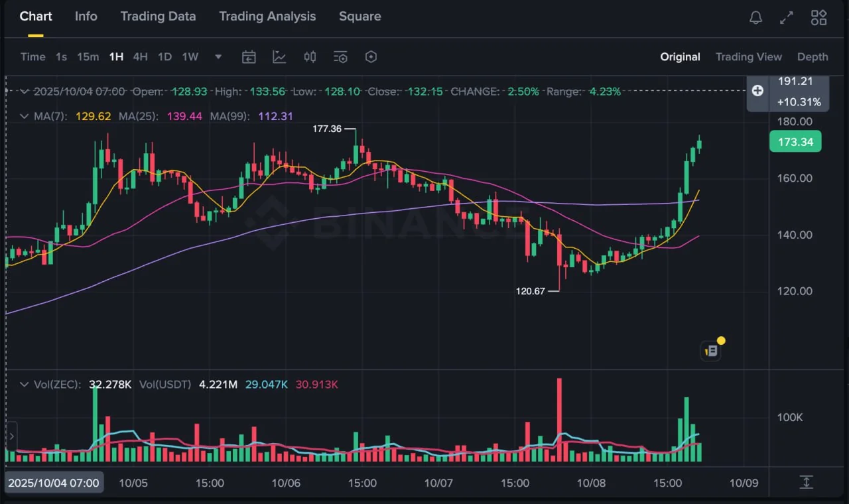This screenshot has width=849, height=504.
Task: Switch to 4H time interval
Action: pyautogui.click(x=140, y=57)
